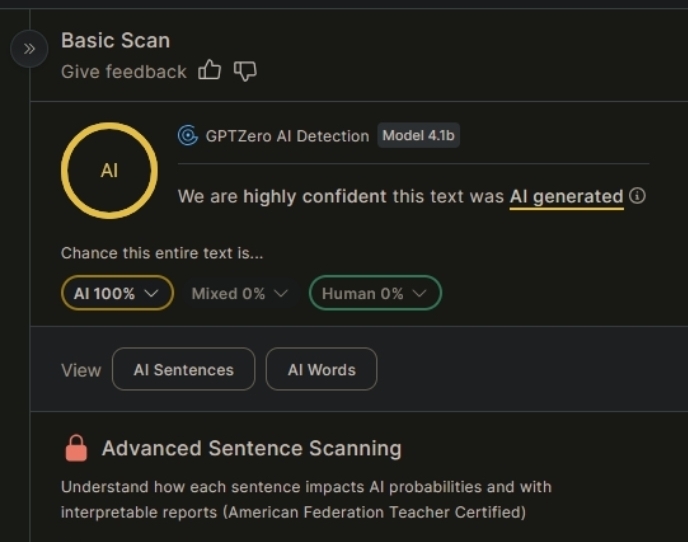Switch view to AI Words
Viewport: 688px width, 542px height.
321,369
